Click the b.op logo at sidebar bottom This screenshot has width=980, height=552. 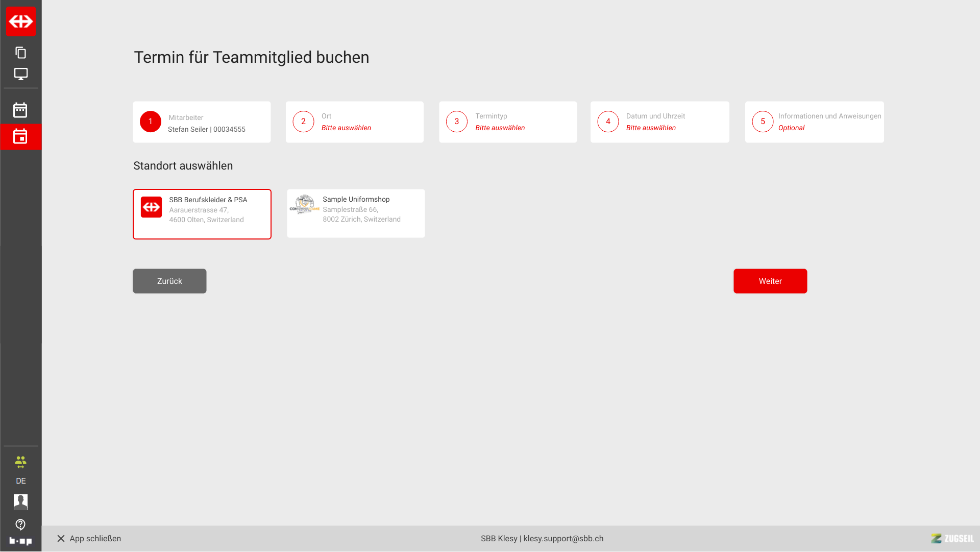20,541
